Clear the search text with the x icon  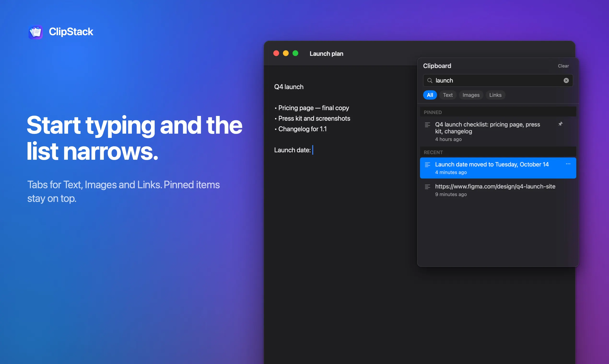[566, 80]
